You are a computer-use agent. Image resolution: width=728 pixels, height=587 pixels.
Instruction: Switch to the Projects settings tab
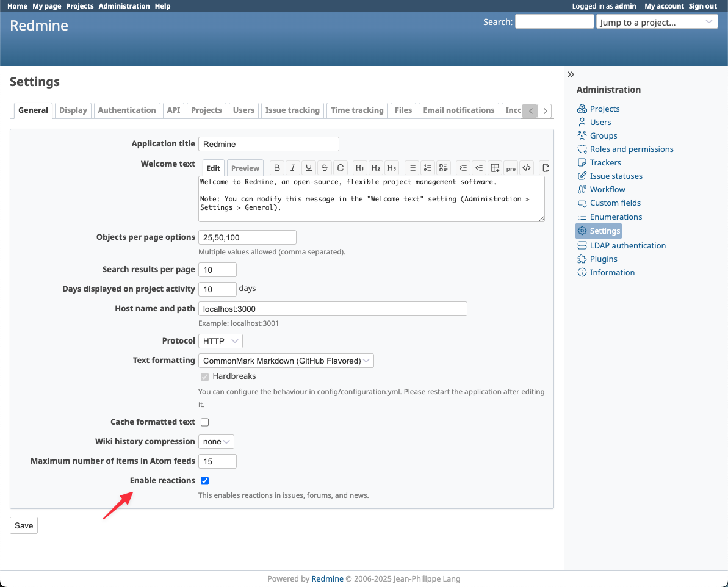[x=207, y=110]
